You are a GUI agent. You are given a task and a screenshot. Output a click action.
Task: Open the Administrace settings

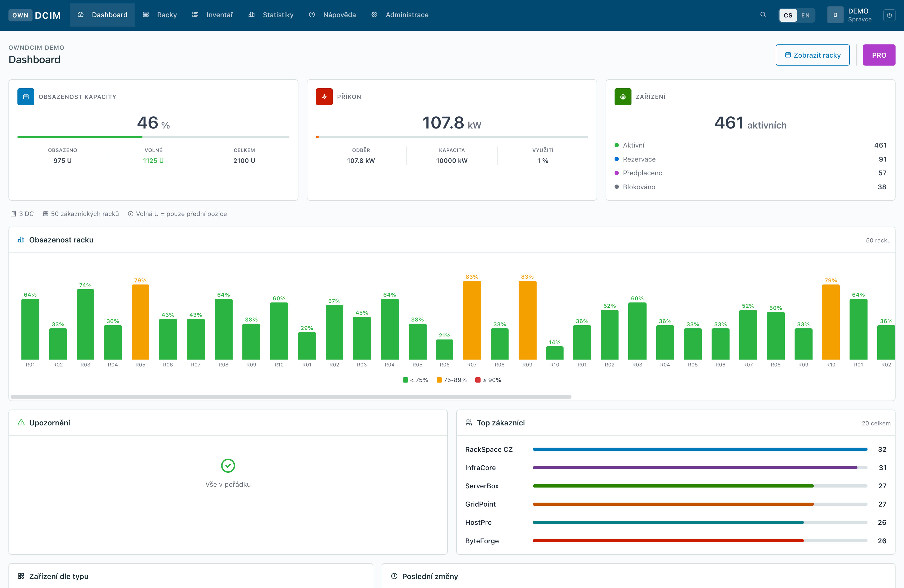[400, 15]
